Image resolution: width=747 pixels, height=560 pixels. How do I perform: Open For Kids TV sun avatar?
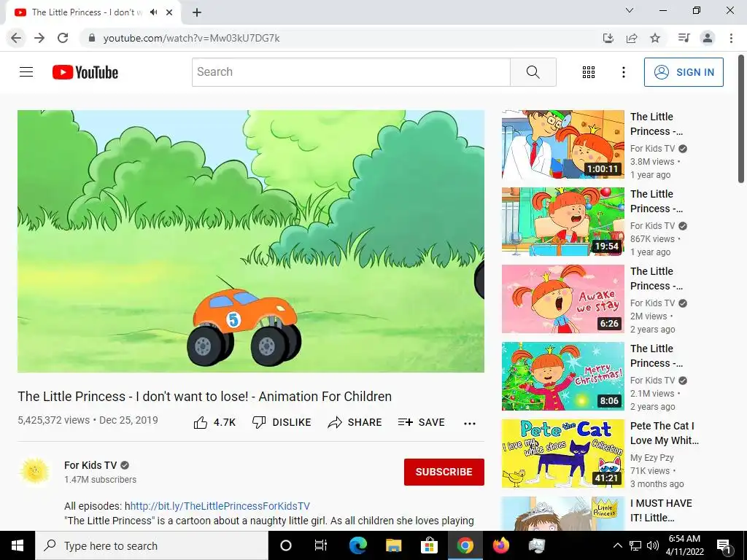tap(35, 471)
